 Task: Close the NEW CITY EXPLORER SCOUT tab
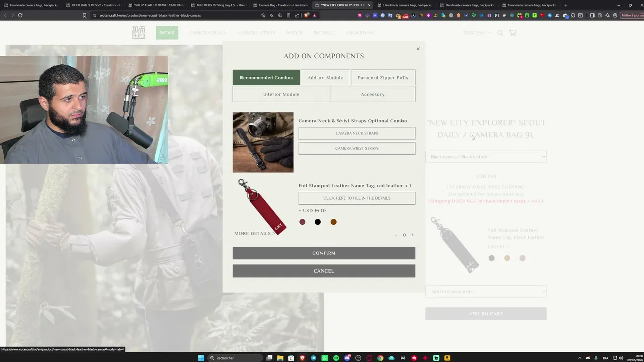click(x=369, y=5)
